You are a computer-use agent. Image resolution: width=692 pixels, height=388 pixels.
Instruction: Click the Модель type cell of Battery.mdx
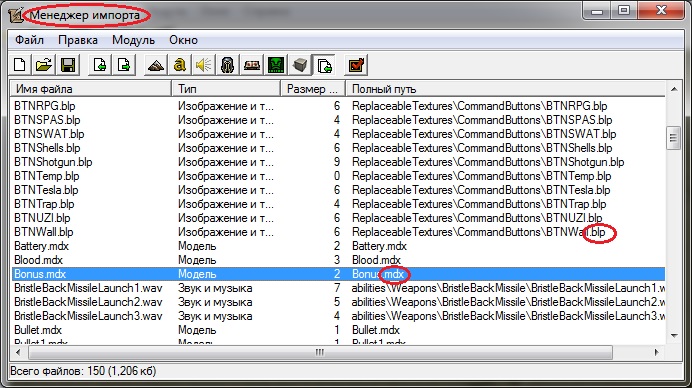point(197,246)
